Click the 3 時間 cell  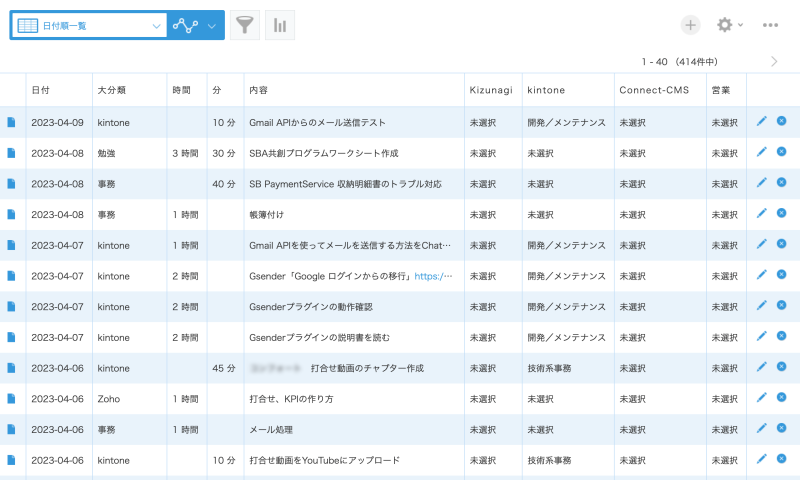[x=185, y=153]
